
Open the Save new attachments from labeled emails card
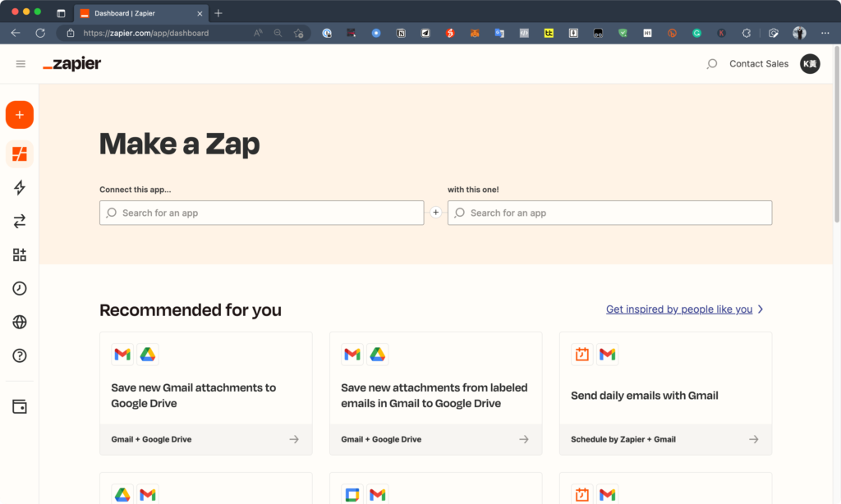(x=435, y=393)
